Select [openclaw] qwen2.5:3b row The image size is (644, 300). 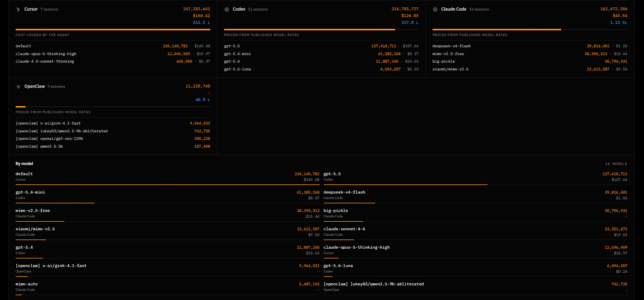point(113,146)
